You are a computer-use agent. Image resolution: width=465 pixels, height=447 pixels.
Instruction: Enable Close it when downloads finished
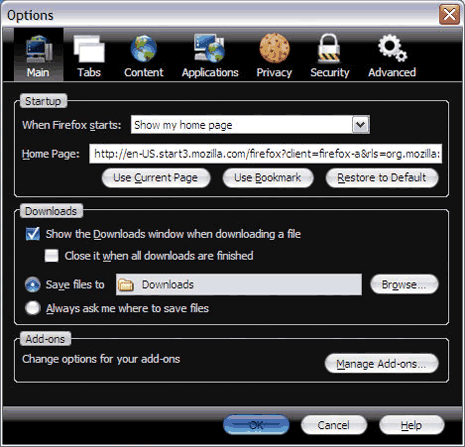click(x=52, y=256)
